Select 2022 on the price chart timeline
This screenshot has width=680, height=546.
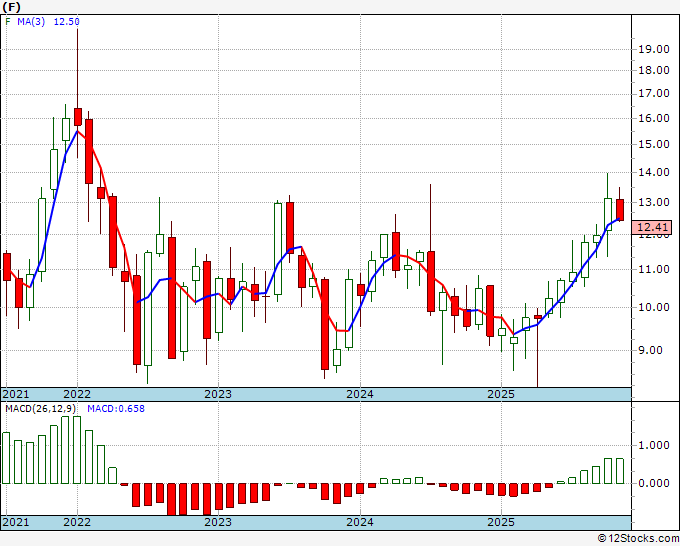[x=77, y=394]
